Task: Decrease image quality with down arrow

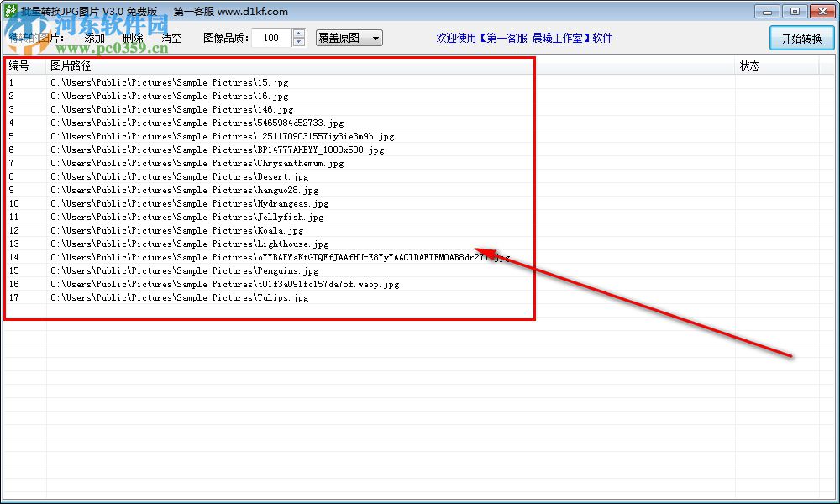Action: [x=298, y=43]
